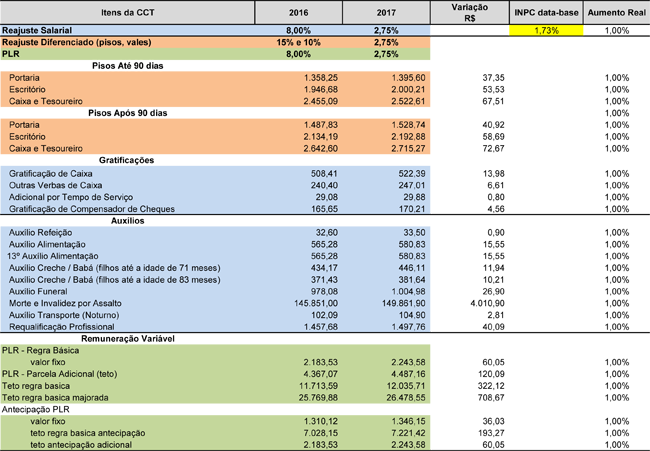Select the 'Reajuste Salarial' row label
The height and width of the screenshot is (451, 650).
pyautogui.click(x=41, y=32)
